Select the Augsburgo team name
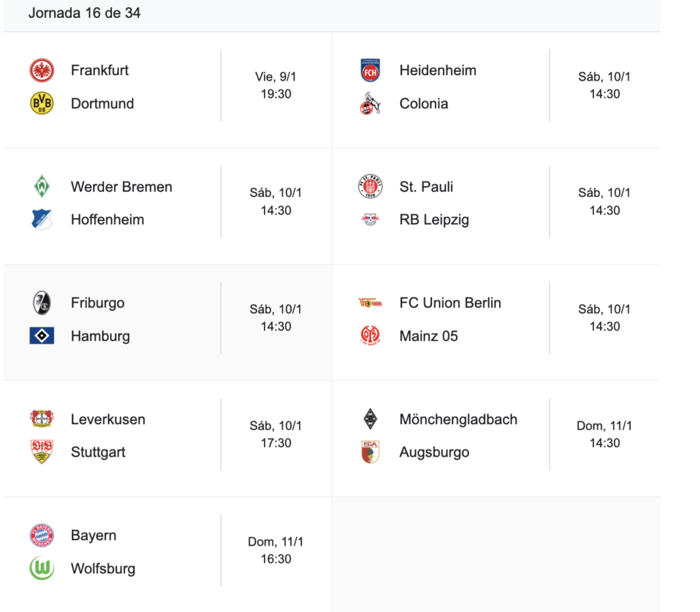 (x=434, y=452)
